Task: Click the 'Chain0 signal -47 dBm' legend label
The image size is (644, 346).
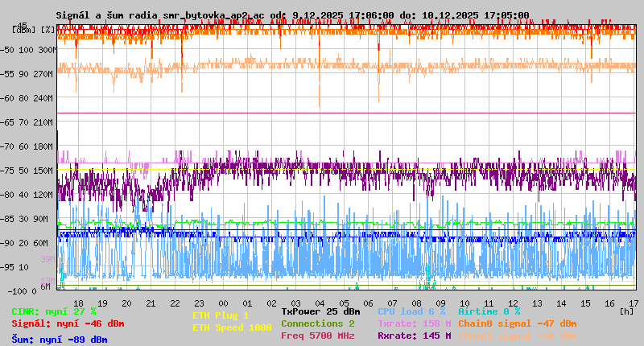Action: coord(518,323)
